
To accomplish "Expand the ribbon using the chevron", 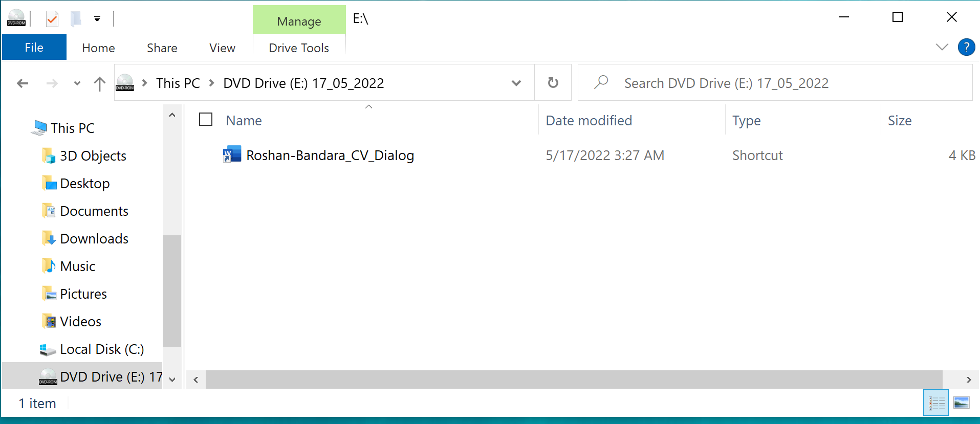I will 942,48.
